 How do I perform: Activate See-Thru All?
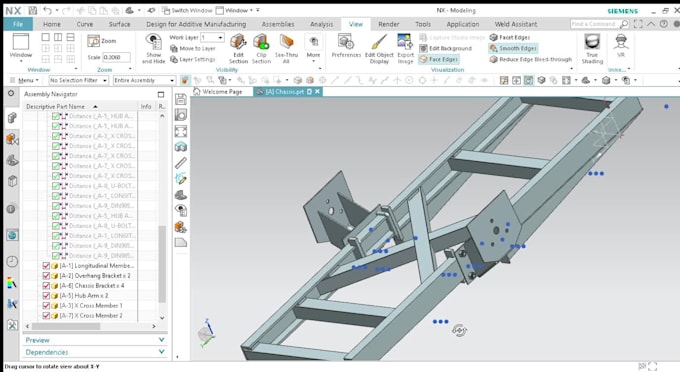tap(286, 49)
